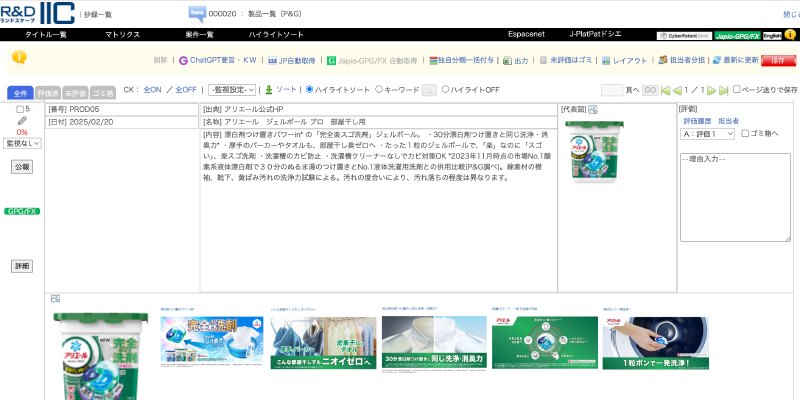Run JP自動取得
The width and height of the screenshot is (800, 400).
pyautogui.click(x=291, y=60)
